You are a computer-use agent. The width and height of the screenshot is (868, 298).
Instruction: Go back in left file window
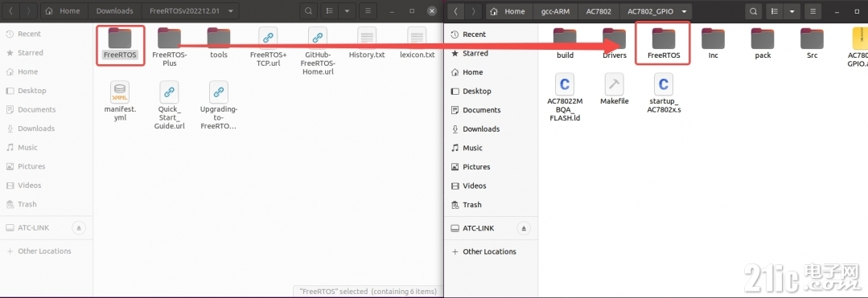tap(12, 11)
